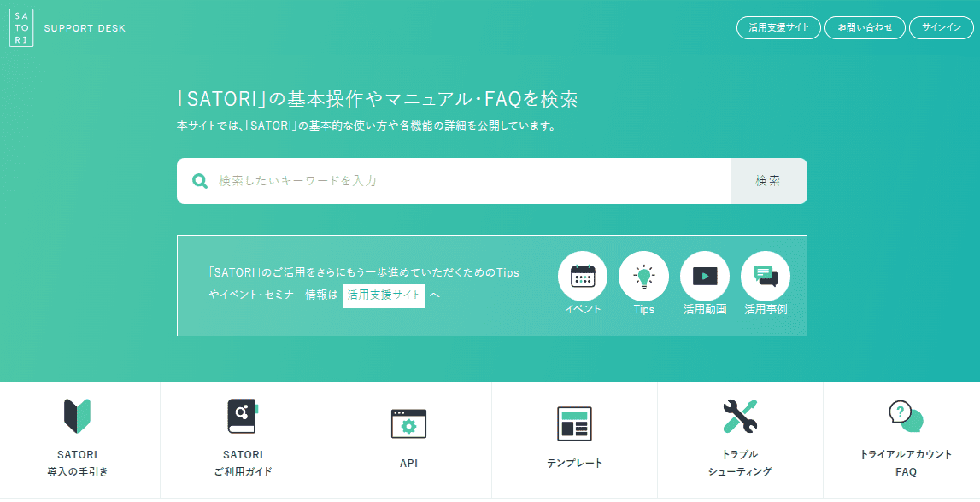Click the 活用動画 label text
The height and width of the screenshot is (502, 980).
[x=704, y=309]
